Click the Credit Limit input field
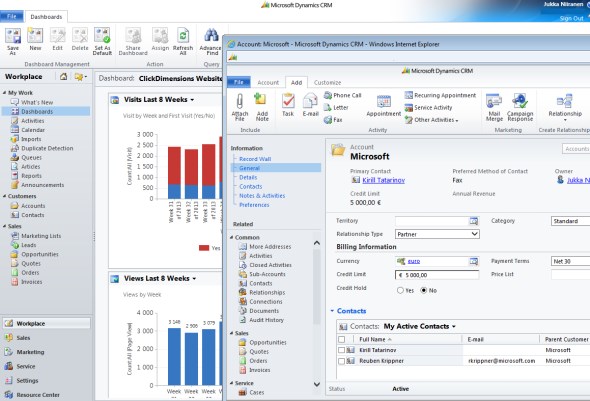The width and height of the screenshot is (590, 401). tap(437, 275)
